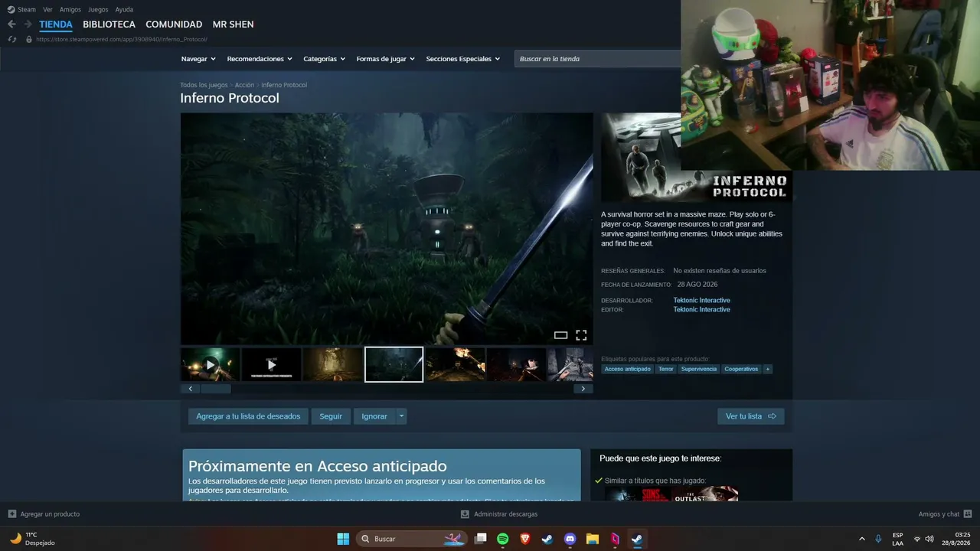Open the Amigos y chat icon
Viewport: 980px width, 551px height.
point(968,514)
